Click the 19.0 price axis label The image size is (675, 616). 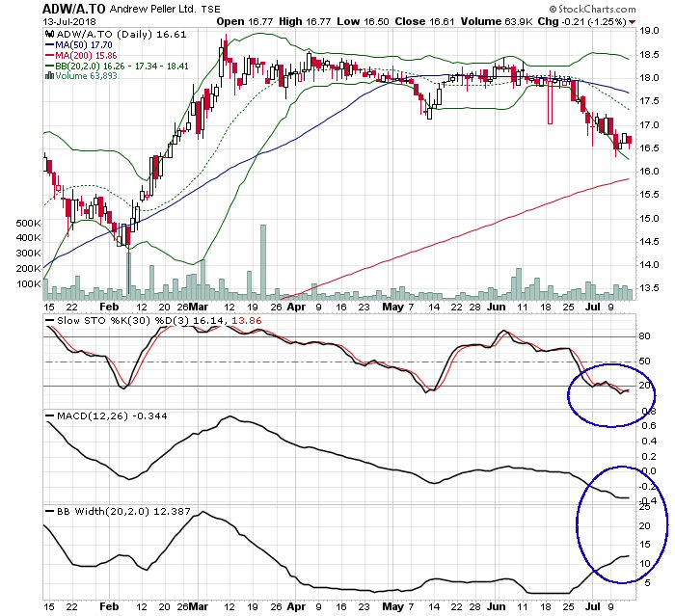[x=649, y=31]
